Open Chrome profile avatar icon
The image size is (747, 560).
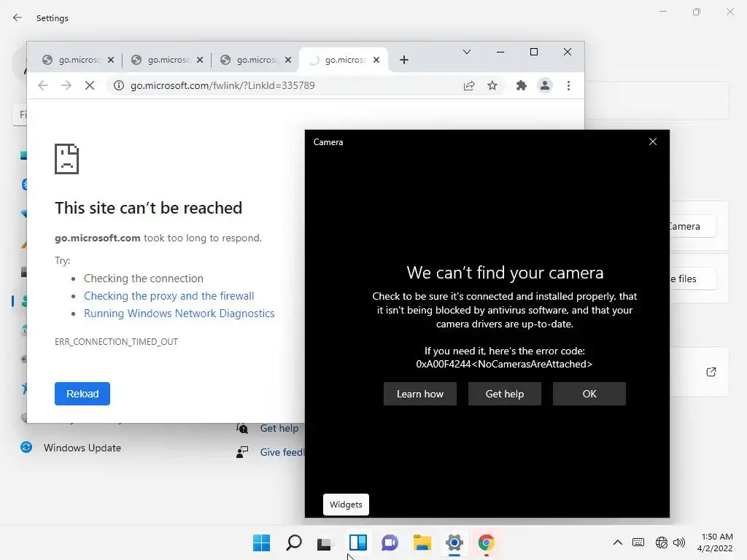(544, 86)
